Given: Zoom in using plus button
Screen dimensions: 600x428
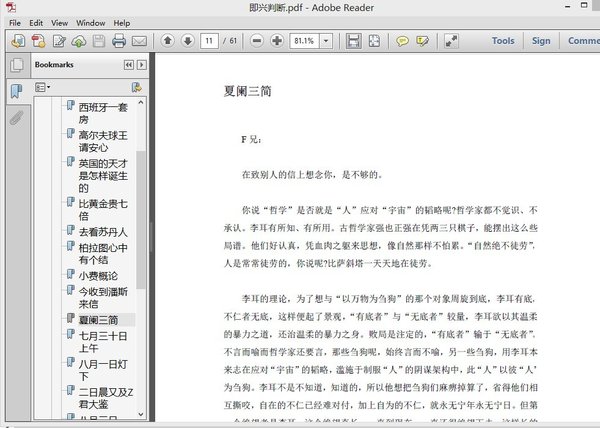Looking at the screenshot, I should [277, 40].
